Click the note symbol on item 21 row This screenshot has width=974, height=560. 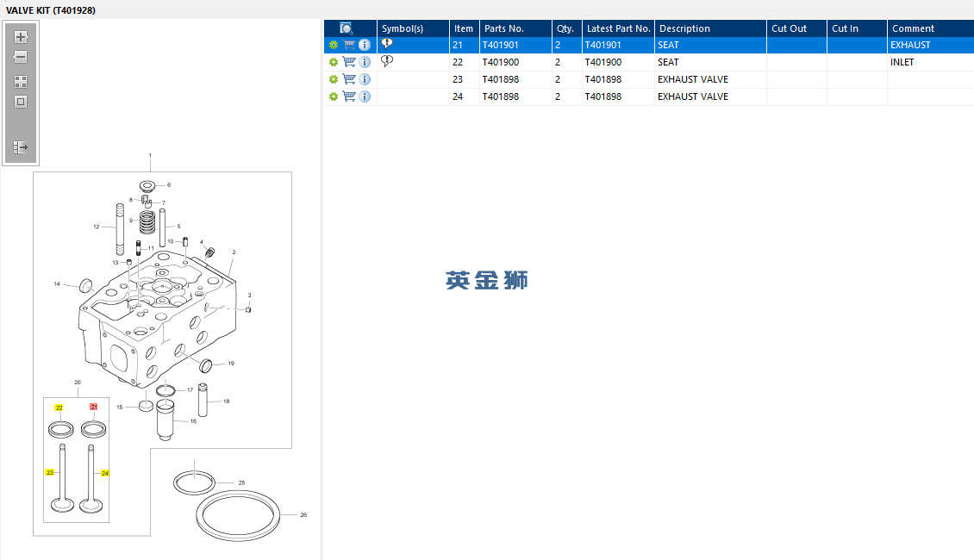pos(387,43)
